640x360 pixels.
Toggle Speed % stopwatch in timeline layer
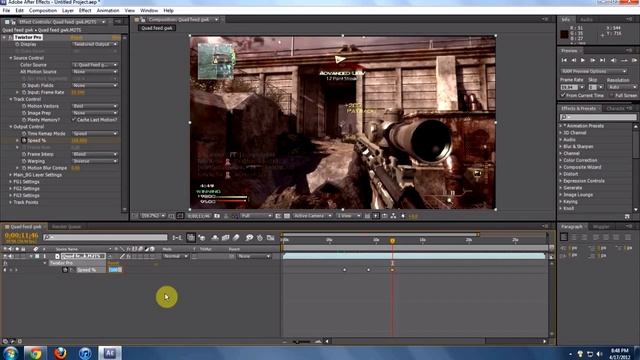pos(65,270)
